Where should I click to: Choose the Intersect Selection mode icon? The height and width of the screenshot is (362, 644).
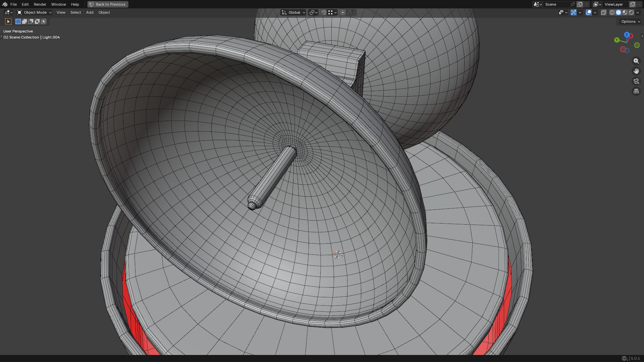44,21
